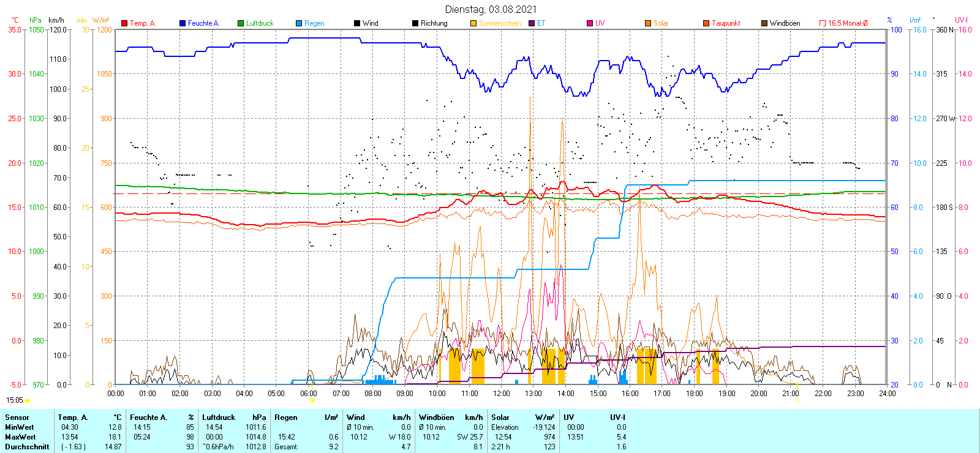Select the Wind legend label at top

tap(370, 23)
